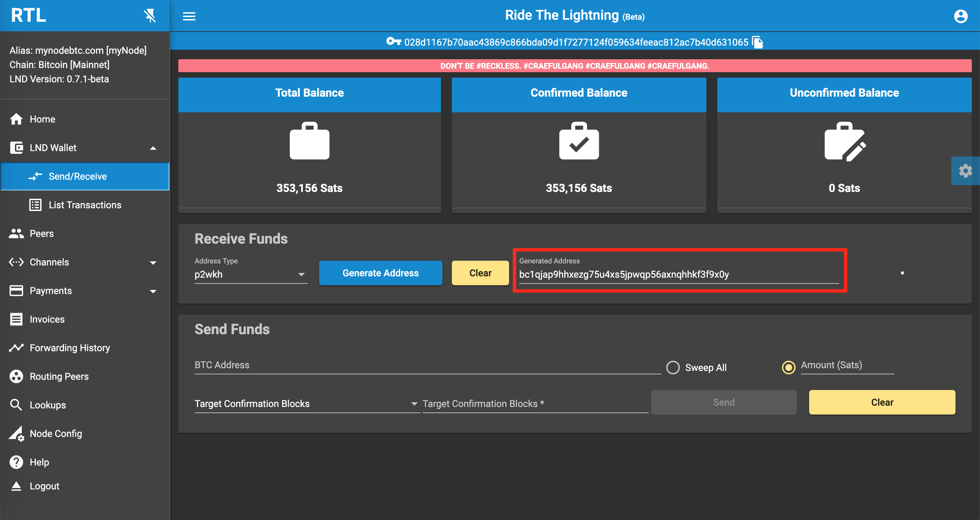Click the Routing Peers icon
This screenshot has width=980, height=520.
tap(16, 376)
